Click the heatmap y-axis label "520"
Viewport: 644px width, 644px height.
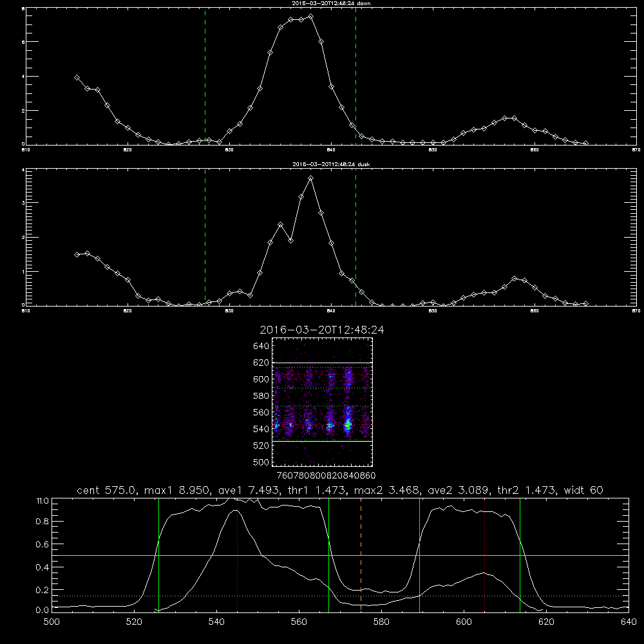pyautogui.click(x=261, y=446)
